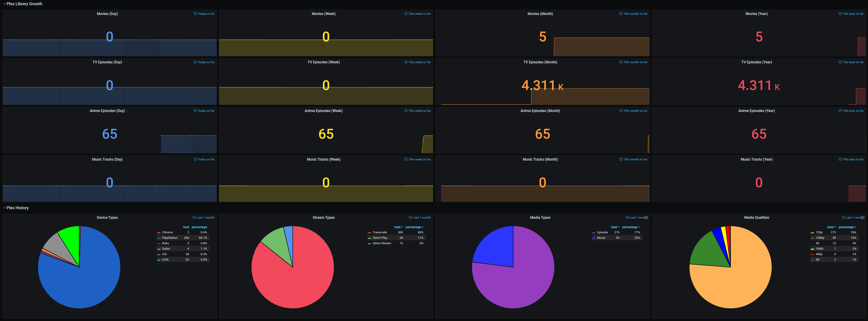The width and height of the screenshot is (868, 321).
Task: Collapse the Plex Library Growth row
Action: [24, 4]
